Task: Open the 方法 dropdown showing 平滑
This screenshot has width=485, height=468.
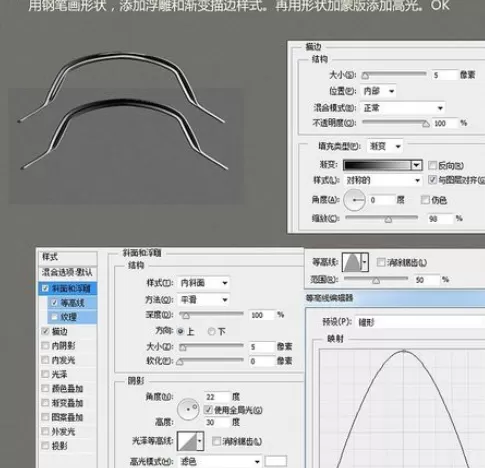Action: coord(204,300)
